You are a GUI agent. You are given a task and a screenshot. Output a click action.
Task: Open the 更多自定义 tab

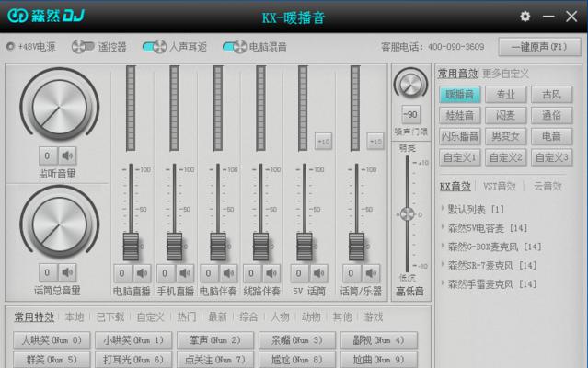[505, 74]
